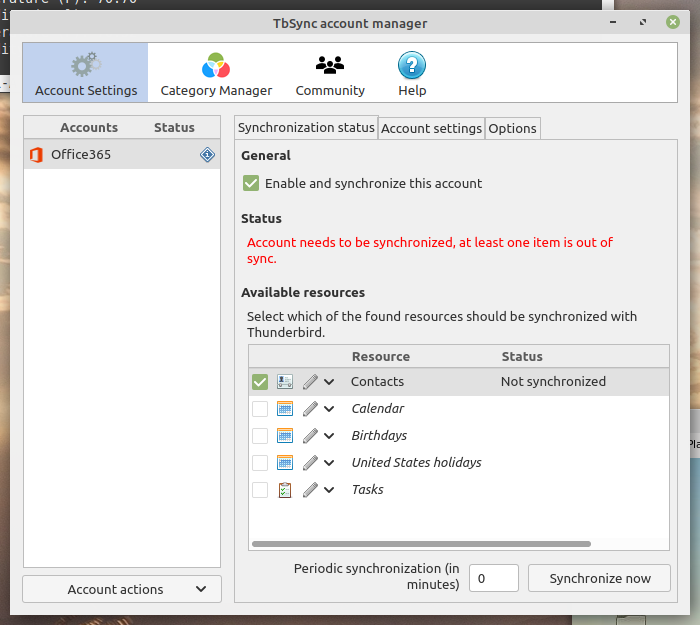Enable the Calendar resource checkbox
The image size is (700, 625).
coord(260,409)
